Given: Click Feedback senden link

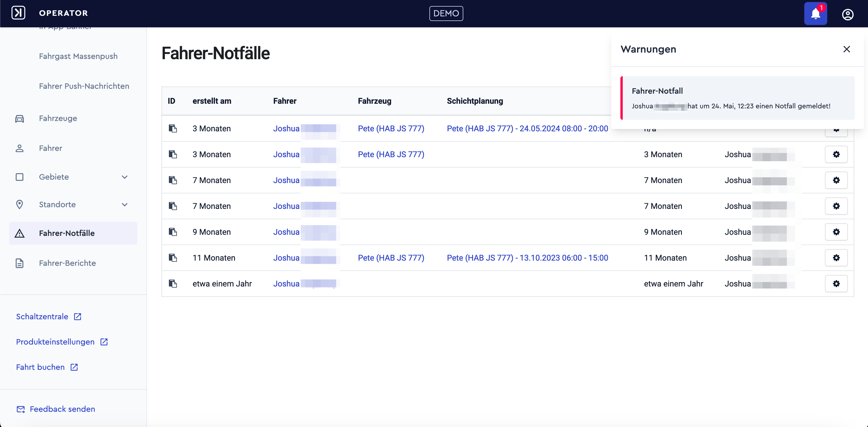Looking at the screenshot, I should pyautogui.click(x=56, y=409).
